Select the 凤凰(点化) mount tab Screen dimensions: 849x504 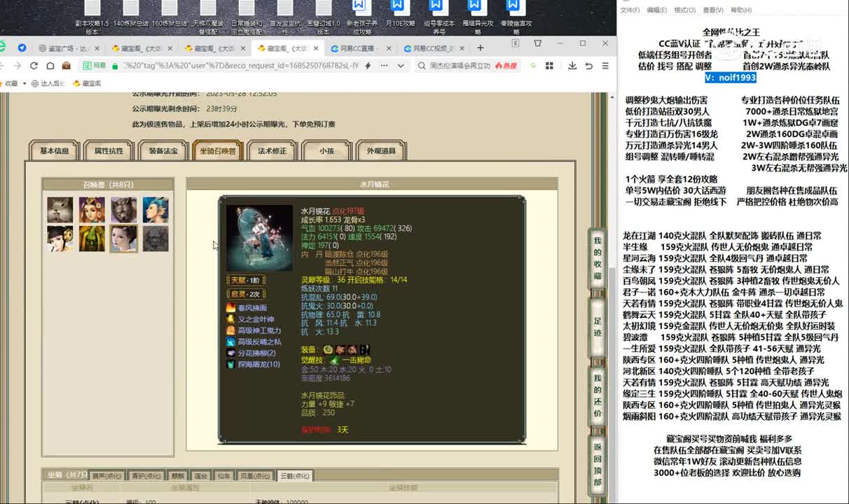255,475
